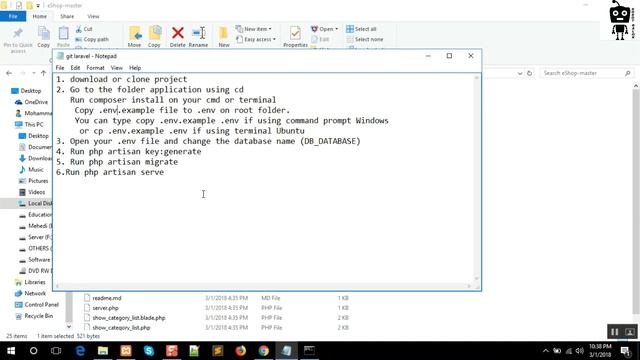This screenshot has width=640, height=360.
Task: Select Recycle Bin in the navigation pane
Action: [34, 316]
